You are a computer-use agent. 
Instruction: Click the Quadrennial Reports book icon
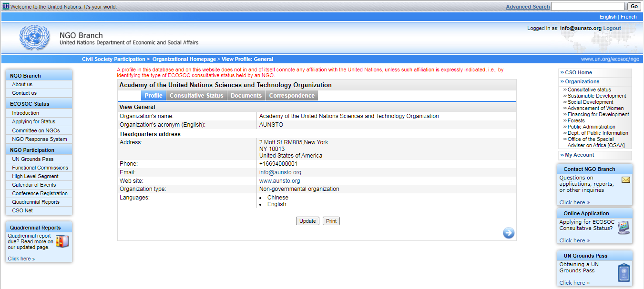click(x=62, y=241)
